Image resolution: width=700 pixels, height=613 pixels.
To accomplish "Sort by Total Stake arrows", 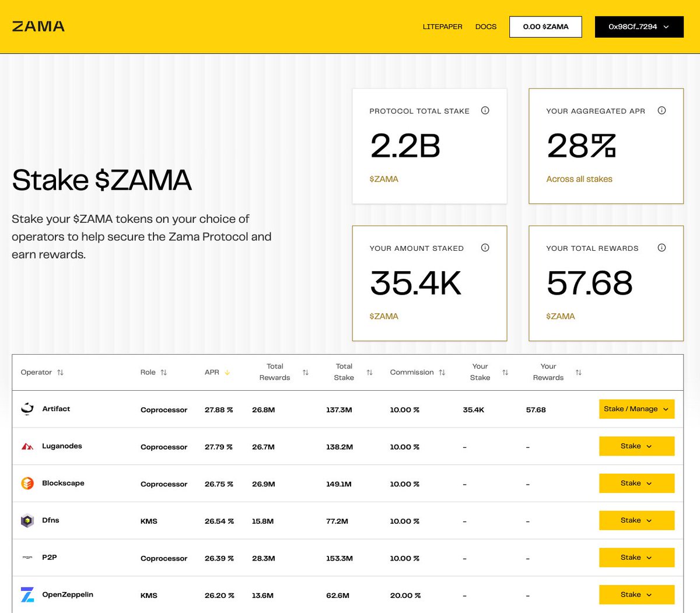I will (369, 372).
